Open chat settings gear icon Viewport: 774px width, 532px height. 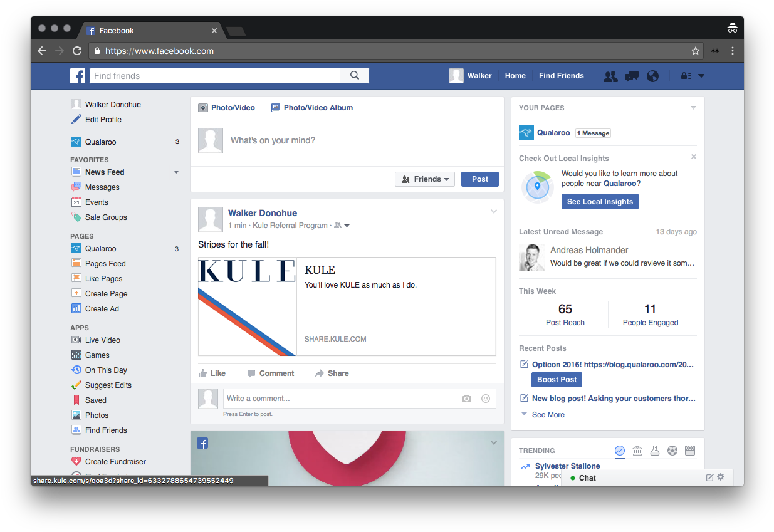point(721,477)
